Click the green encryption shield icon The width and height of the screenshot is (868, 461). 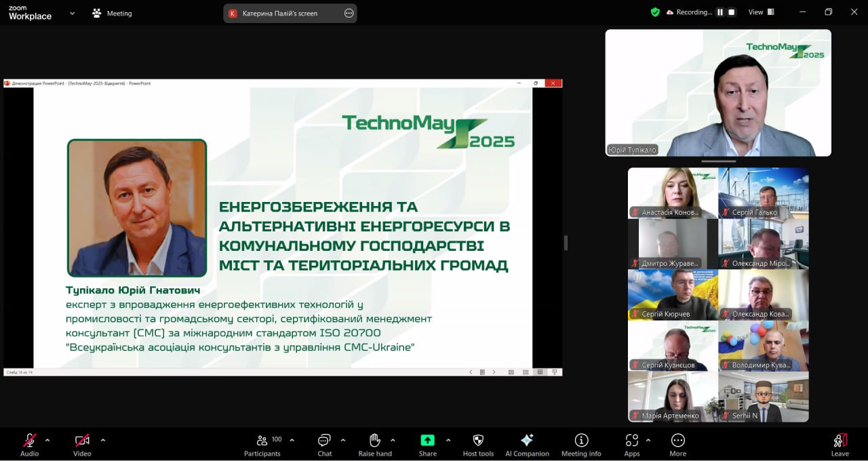[x=655, y=12]
